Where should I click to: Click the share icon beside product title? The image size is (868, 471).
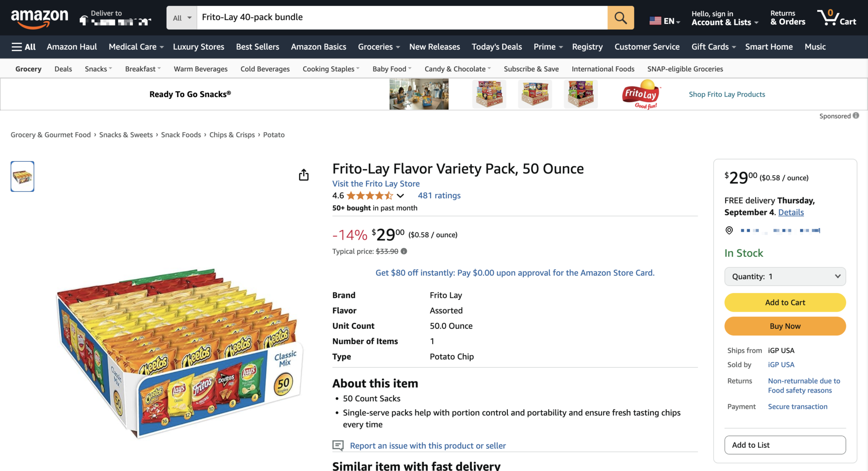pyautogui.click(x=303, y=175)
